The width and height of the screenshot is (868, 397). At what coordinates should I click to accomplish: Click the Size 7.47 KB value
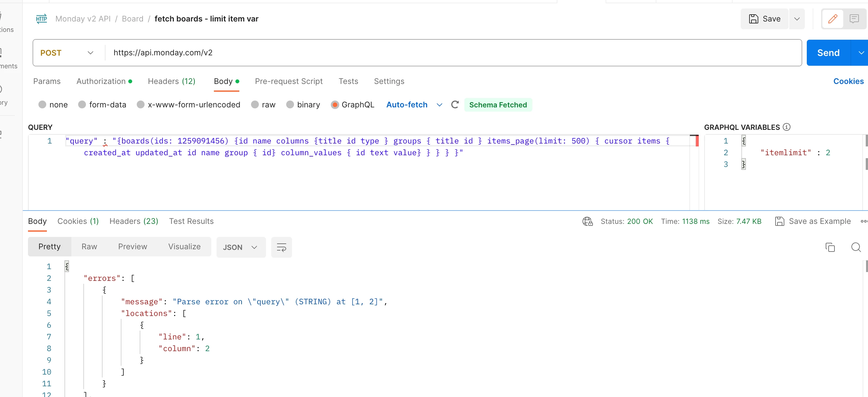coord(749,221)
